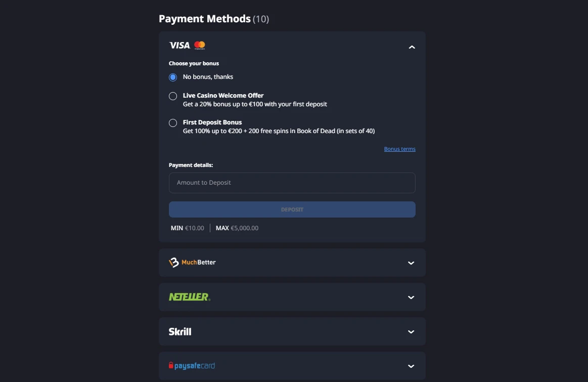Click the Payment Methods heading

pyautogui.click(x=204, y=19)
